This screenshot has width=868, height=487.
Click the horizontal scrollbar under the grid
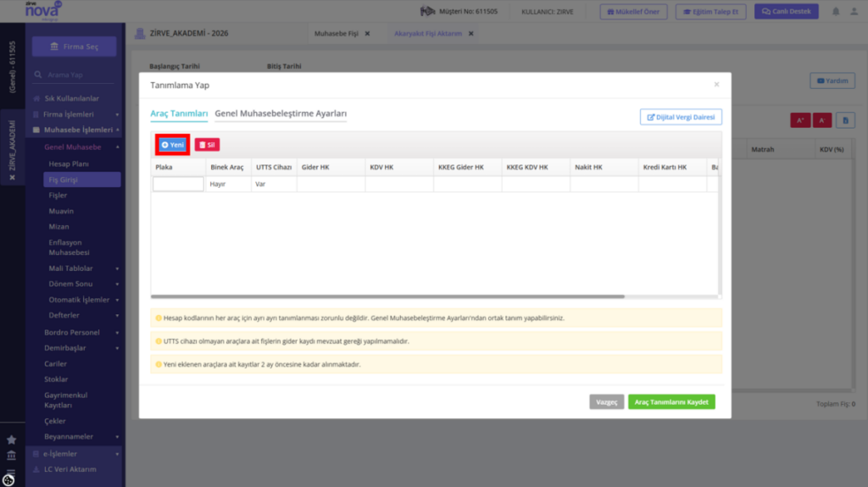coord(387,296)
